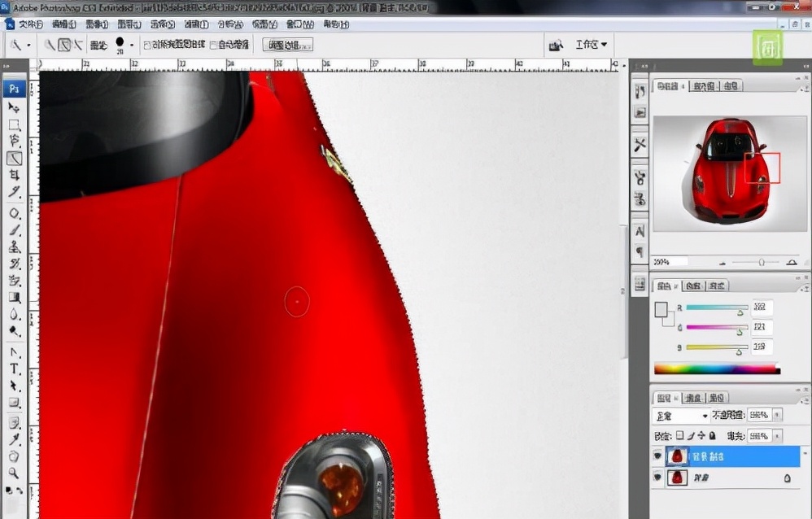The height and width of the screenshot is (519, 812).
Task: Expand the Lasso tool flyout arrow in options bar
Action: tap(29, 46)
